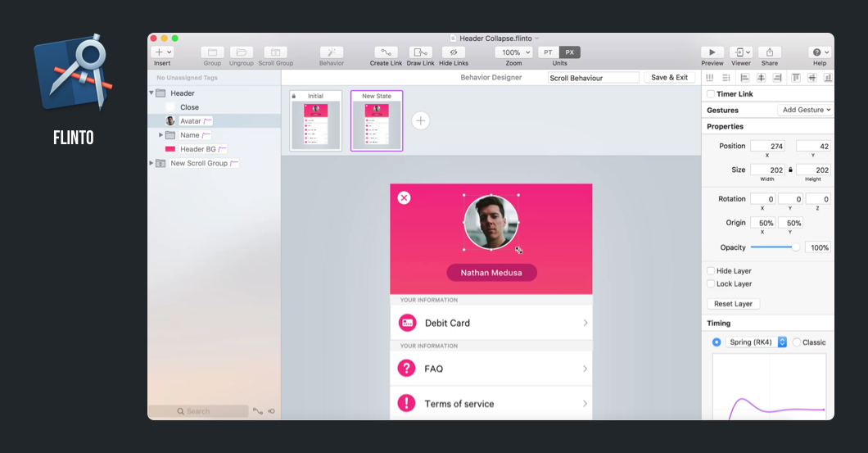Click the layer Search field
868x453 pixels.
pos(198,411)
